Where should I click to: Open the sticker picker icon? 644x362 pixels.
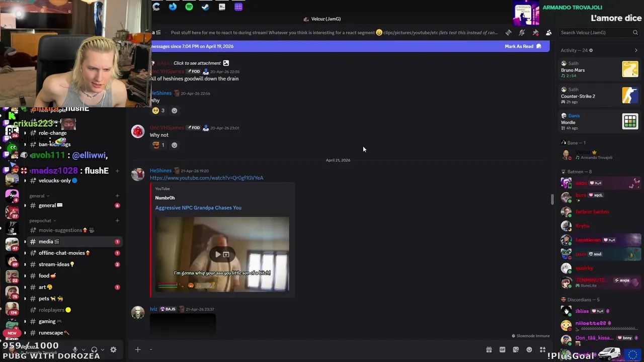pos(516,349)
